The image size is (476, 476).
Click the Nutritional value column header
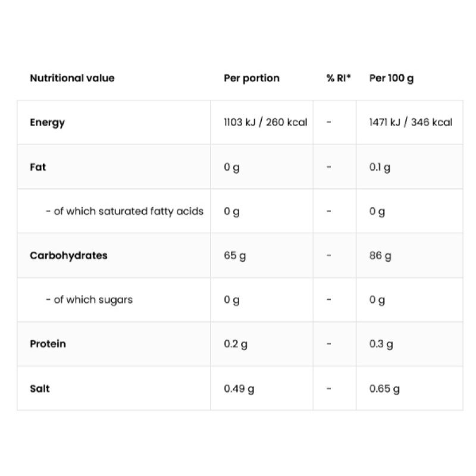click(x=72, y=78)
